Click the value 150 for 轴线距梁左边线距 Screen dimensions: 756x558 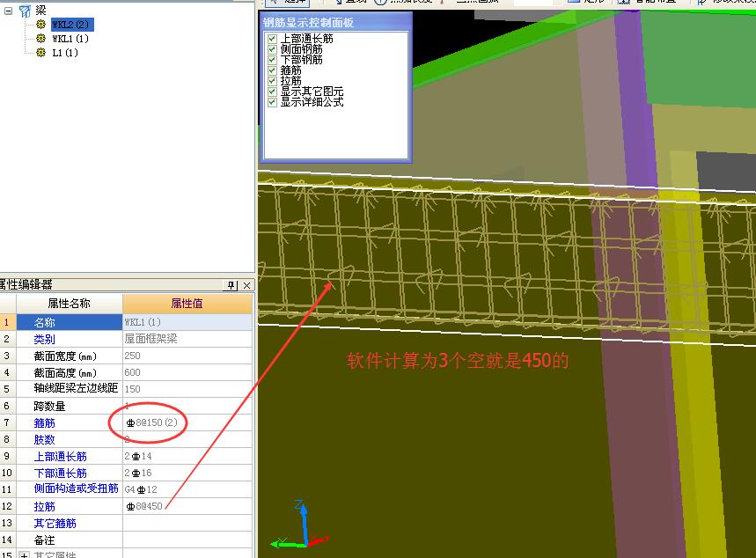[187, 389]
